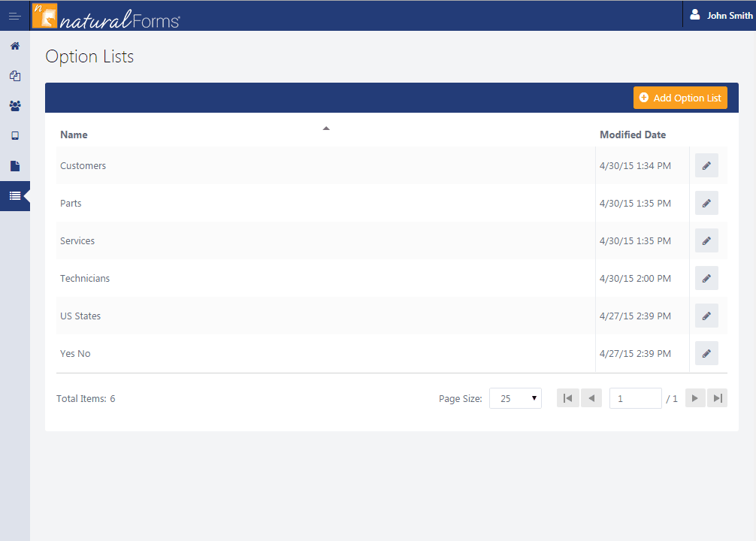This screenshot has height=541, width=756.
Task: Expand the page size selector arrow
Action: 535,397
